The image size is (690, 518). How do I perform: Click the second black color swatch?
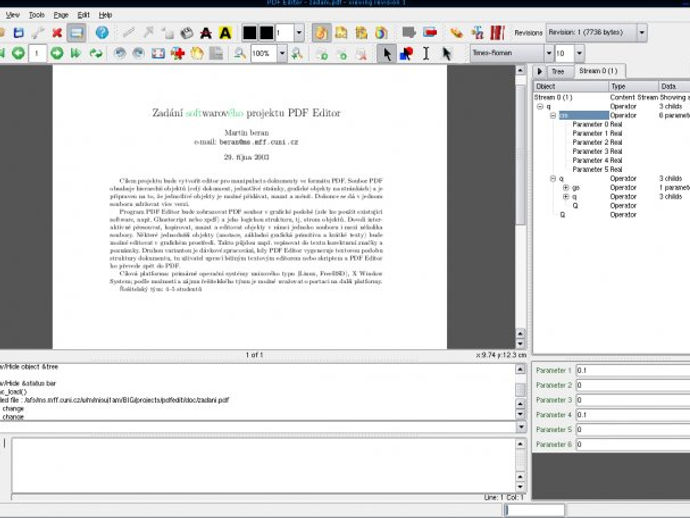[266, 33]
